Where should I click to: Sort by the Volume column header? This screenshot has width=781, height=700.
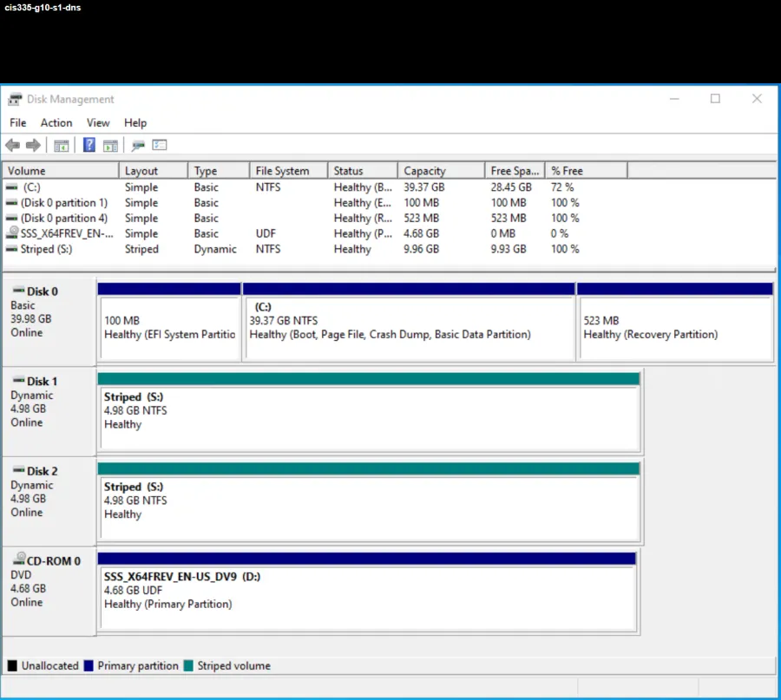click(61, 171)
